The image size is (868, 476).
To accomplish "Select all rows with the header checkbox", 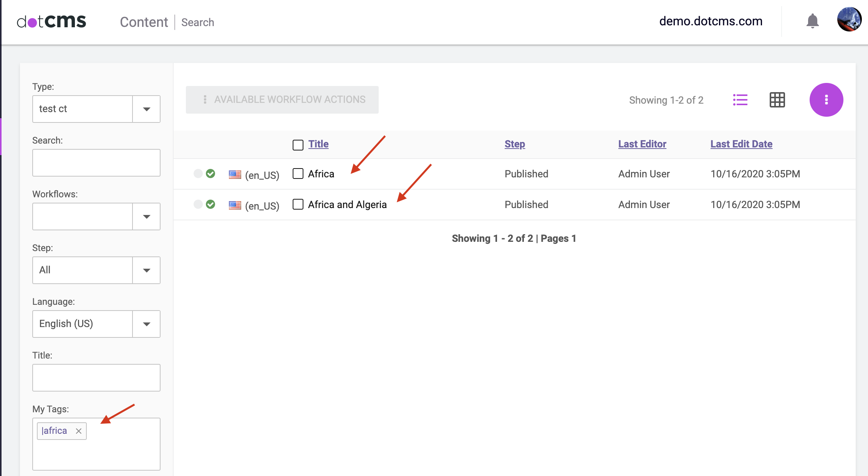I will [x=298, y=145].
